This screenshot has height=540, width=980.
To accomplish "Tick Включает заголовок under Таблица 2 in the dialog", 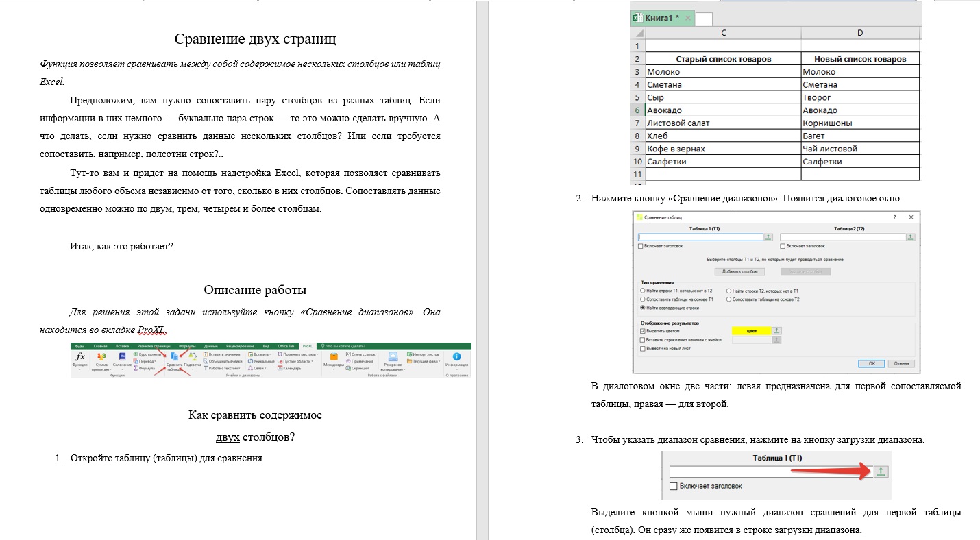I will coord(783,246).
